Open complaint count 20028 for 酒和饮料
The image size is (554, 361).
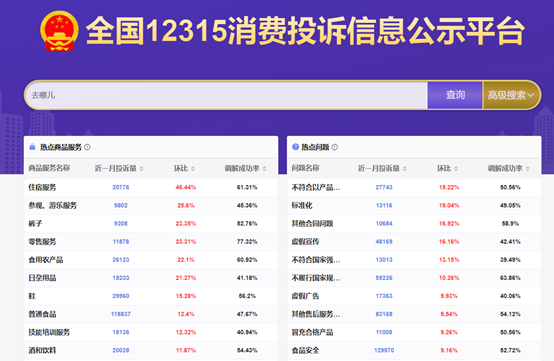point(121,350)
